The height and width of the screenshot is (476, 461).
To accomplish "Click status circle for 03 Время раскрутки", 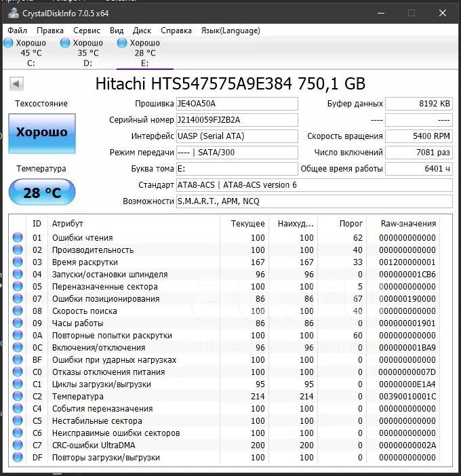I will tap(18, 262).
